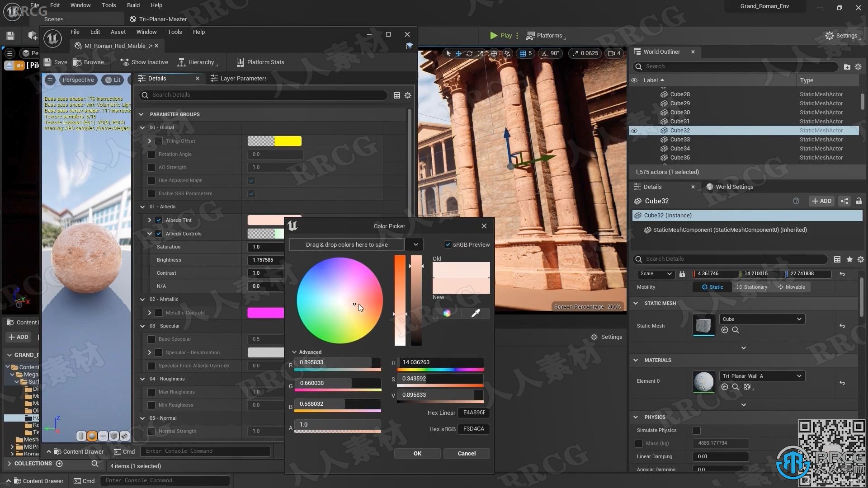Toggle sRGB Preview checkbox
This screenshot has height=488, width=868.
pyautogui.click(x=448, y=245)
